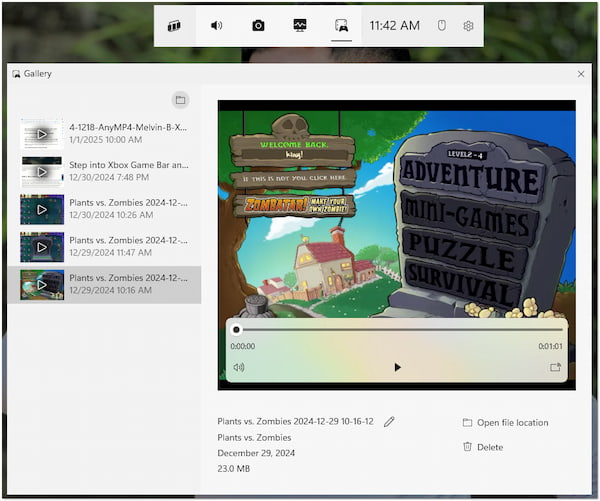Mute the video player volume

pos(239,367)
